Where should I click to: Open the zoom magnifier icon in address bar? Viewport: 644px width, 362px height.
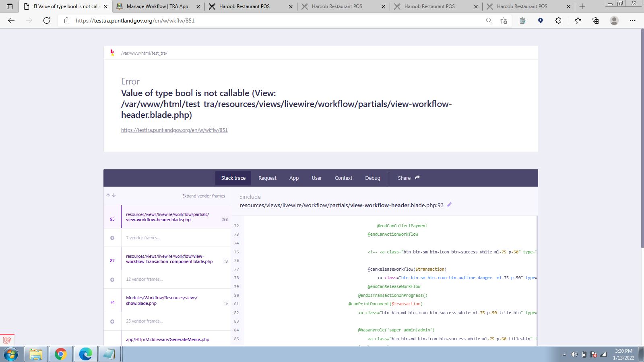(489, 21)
